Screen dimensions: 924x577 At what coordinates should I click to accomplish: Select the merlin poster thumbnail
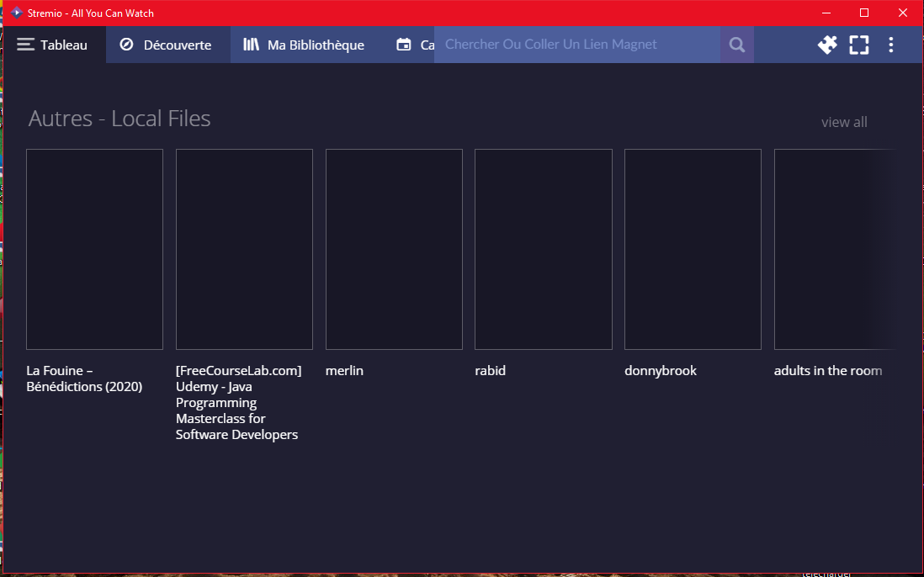[x=394, y=249]
